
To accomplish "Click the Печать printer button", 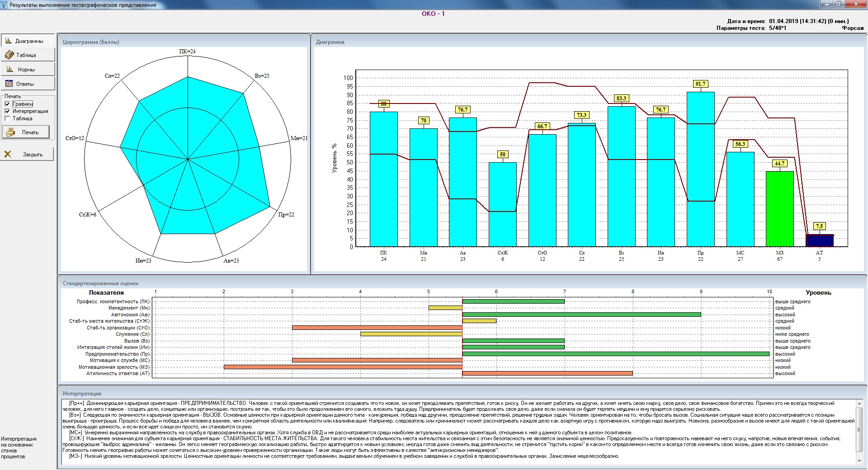I will point(26,132).
